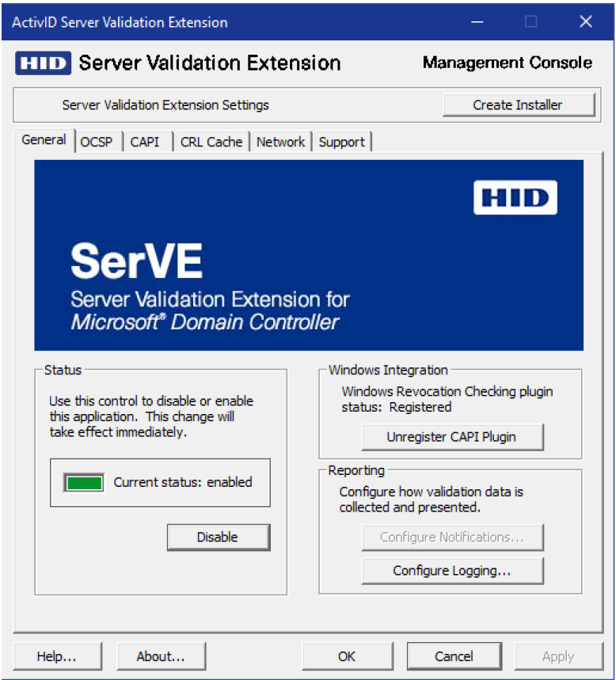Click Unregister CAPI Plugin

(x=452, y=437)
